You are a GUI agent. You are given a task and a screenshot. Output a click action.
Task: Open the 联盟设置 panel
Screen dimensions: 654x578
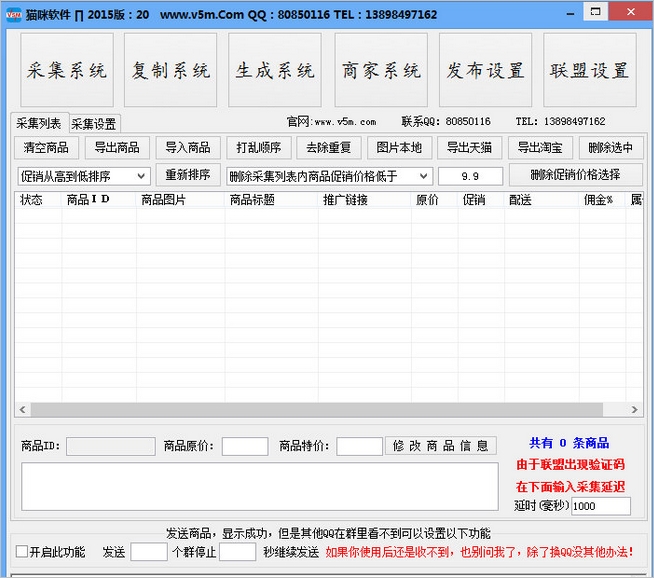point(590,70)
